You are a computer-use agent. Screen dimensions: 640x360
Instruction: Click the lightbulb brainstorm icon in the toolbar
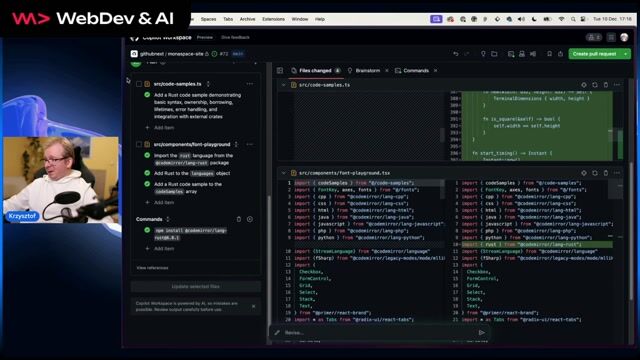click(483, 54)
